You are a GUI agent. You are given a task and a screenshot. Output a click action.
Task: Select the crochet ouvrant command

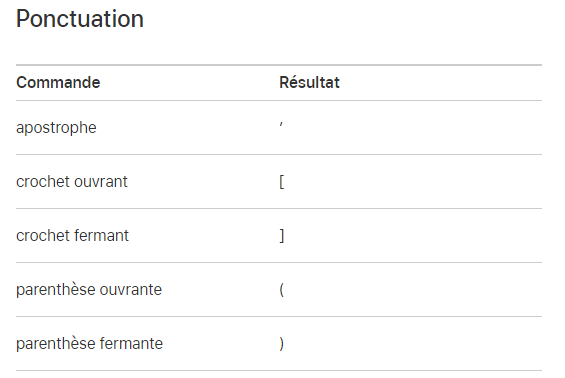pyautogui.click(x=72, y=182)
